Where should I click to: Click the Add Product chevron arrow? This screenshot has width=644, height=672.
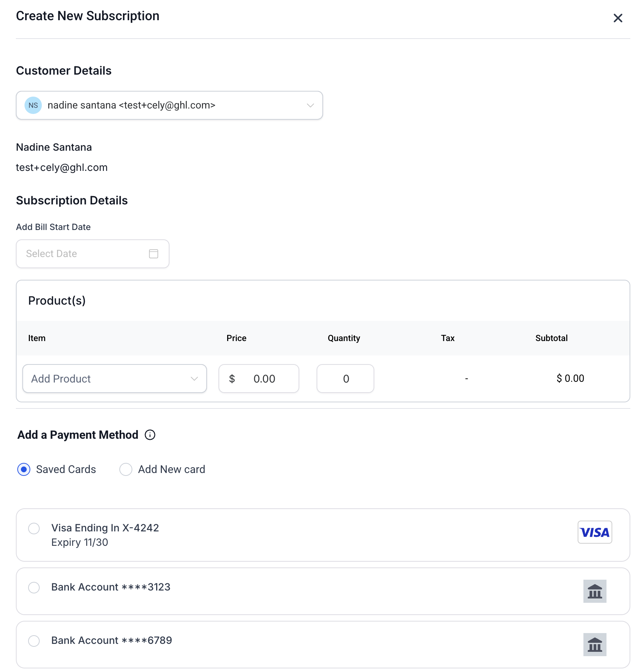(194, 379)
